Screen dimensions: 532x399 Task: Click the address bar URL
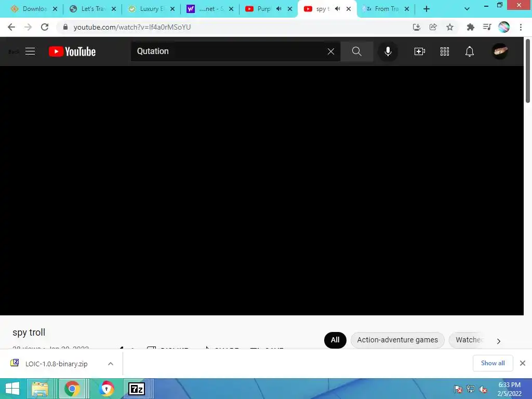[132, 27]
